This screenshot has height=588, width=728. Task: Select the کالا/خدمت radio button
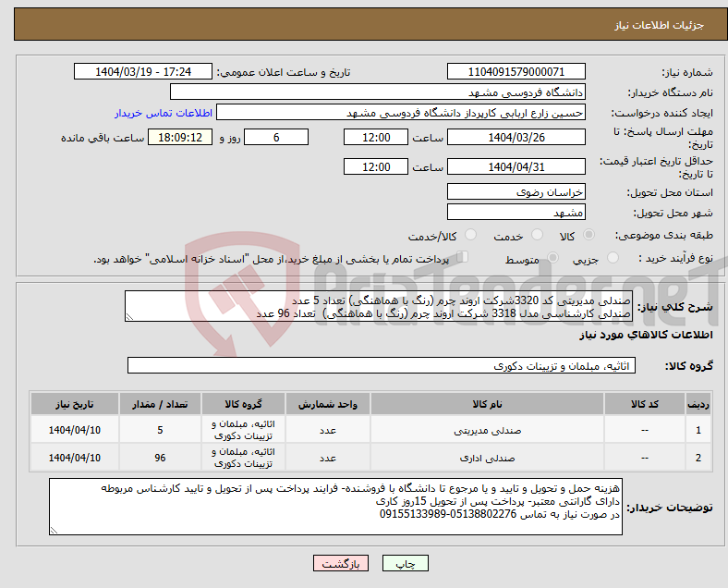click(x=470, y=235)
